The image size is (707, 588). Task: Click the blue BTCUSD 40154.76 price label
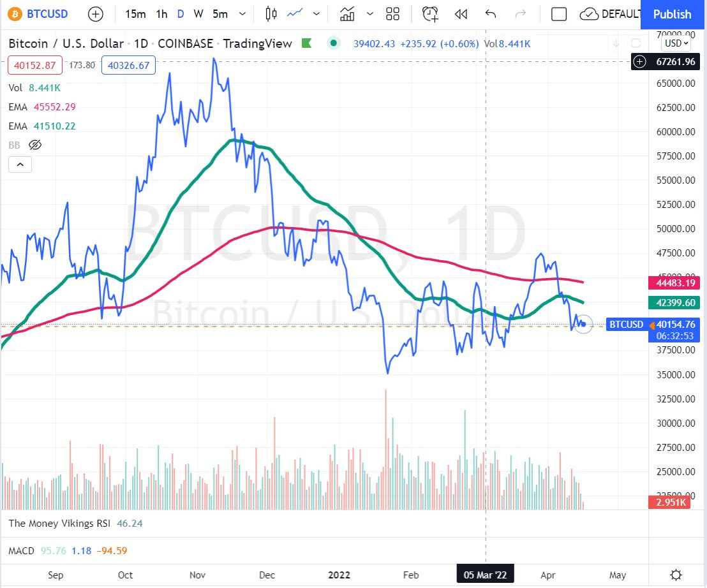(x=653, y=330)
